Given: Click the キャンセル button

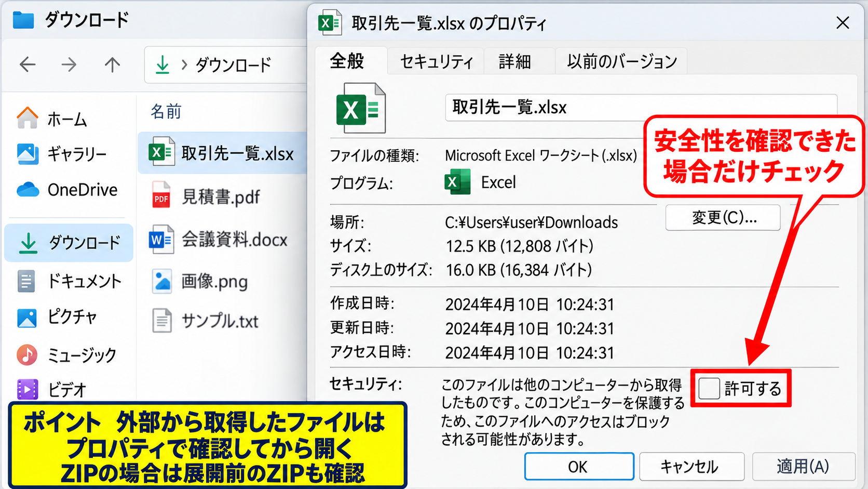Looking at the screenshot, I should click(691, 467).
